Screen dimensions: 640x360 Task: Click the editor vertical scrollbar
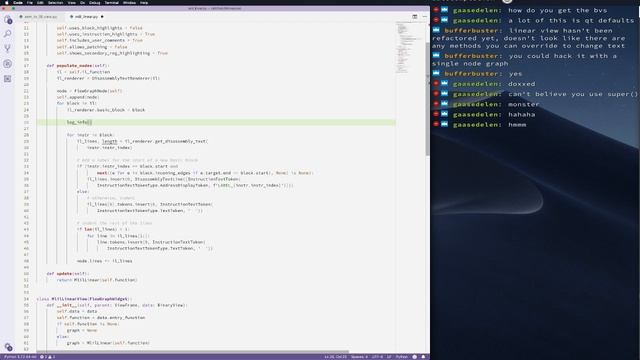[427, 99]
